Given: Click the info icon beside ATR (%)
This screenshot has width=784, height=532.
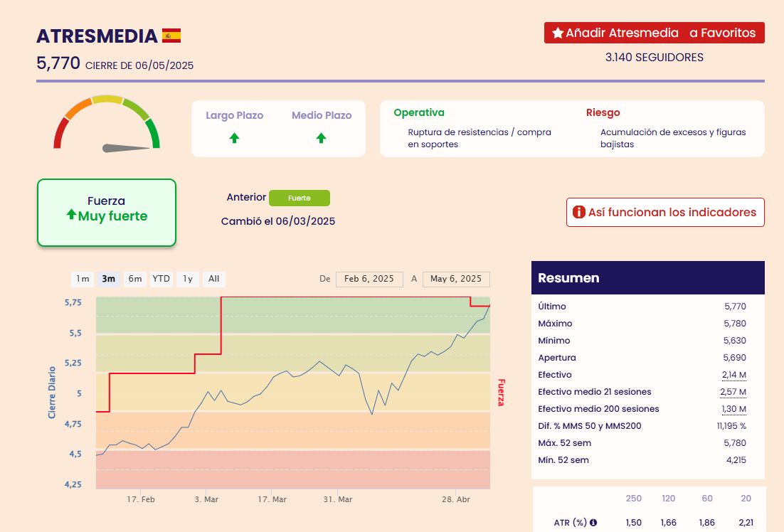Looking at the screenshot, I should (x=593, y=523).
